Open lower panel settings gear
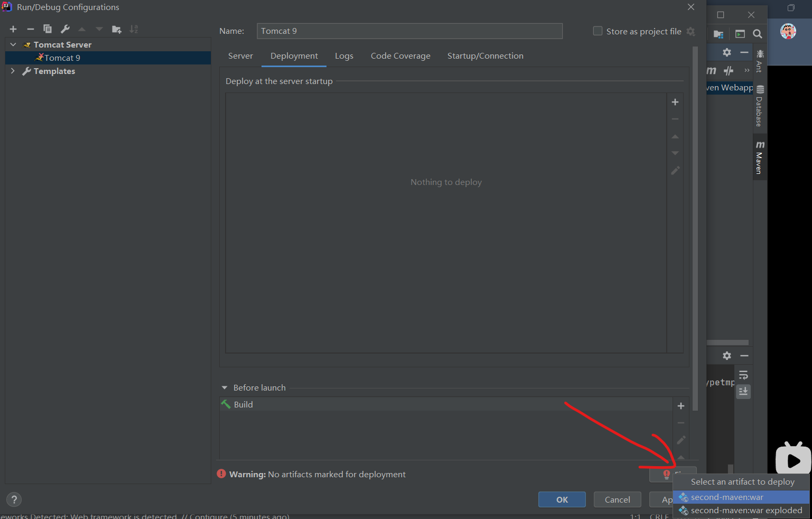The height and width of the screenshot is (519, 812). coord(727,356)
